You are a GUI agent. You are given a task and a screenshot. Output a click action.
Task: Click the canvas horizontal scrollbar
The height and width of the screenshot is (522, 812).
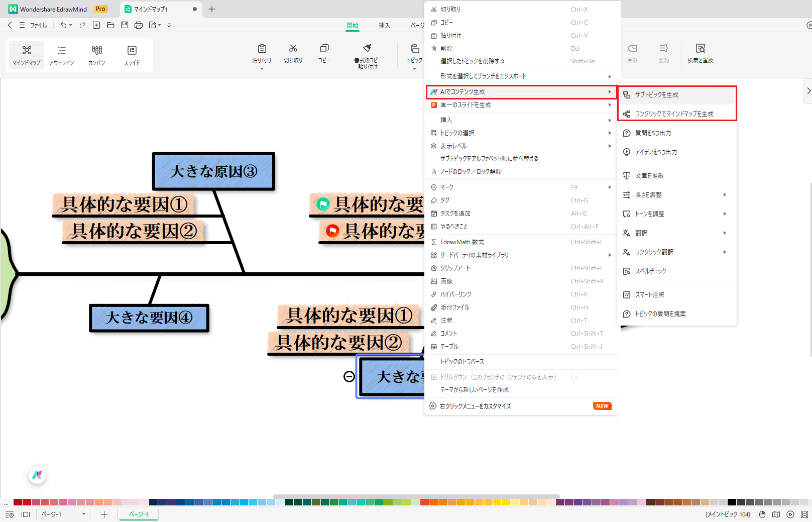pyautogui.click(x=416, y=496)
